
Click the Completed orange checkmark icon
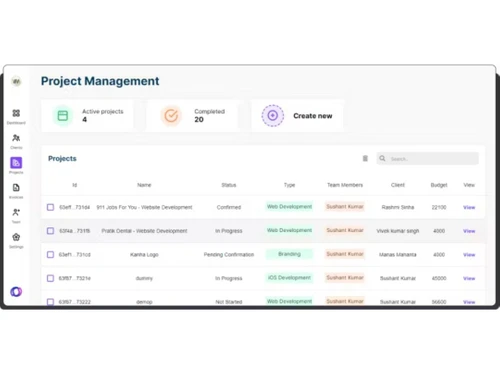(171, 116)
